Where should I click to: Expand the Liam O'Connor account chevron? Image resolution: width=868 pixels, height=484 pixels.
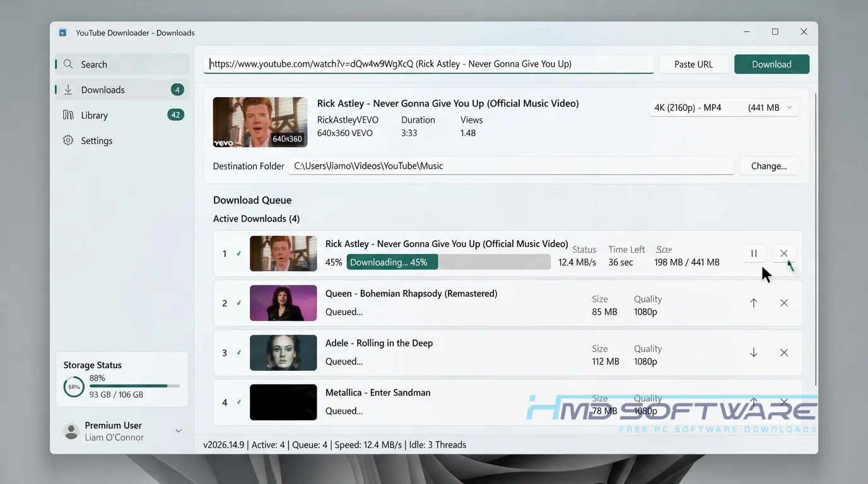(x=179, y=431)
